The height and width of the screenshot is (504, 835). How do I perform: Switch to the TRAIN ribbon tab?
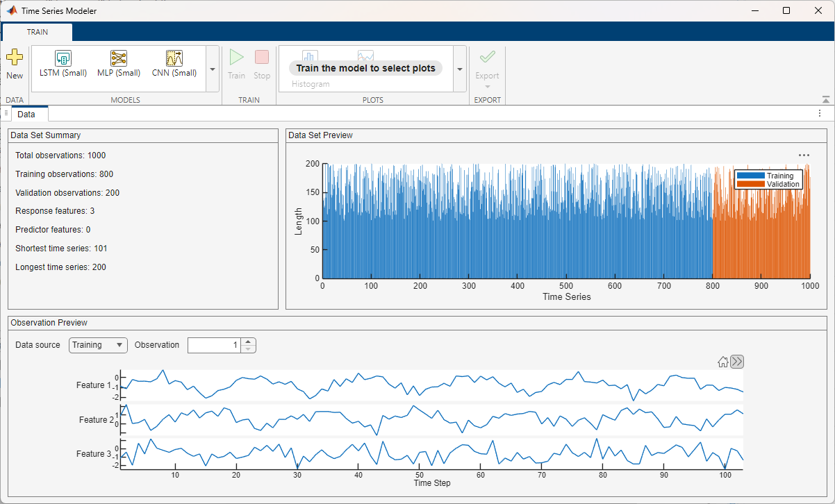[x=36, y=31]
